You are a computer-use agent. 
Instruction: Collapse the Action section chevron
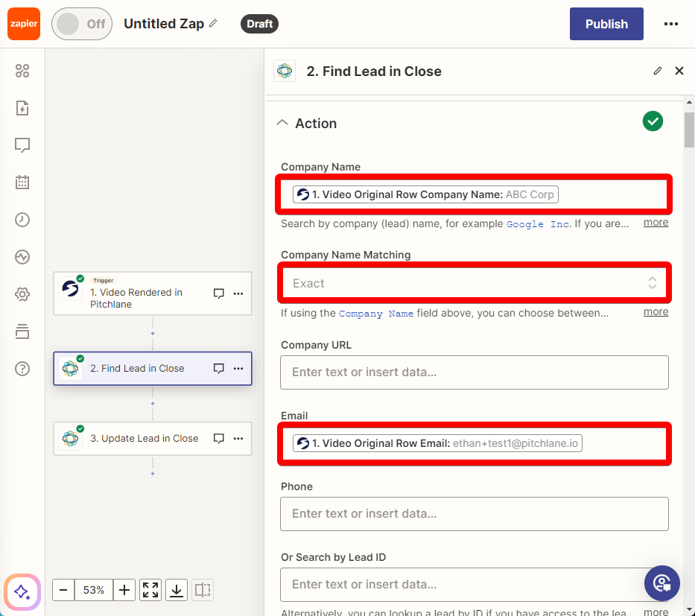tap(282, 123)
